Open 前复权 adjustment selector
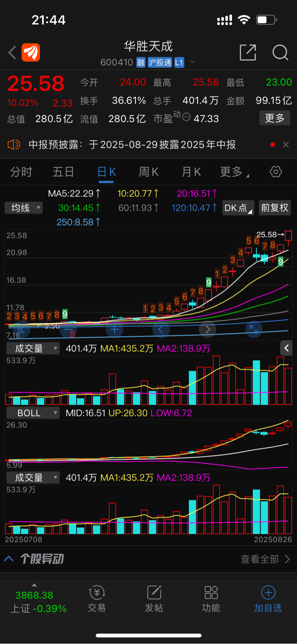 coord(275,208)
